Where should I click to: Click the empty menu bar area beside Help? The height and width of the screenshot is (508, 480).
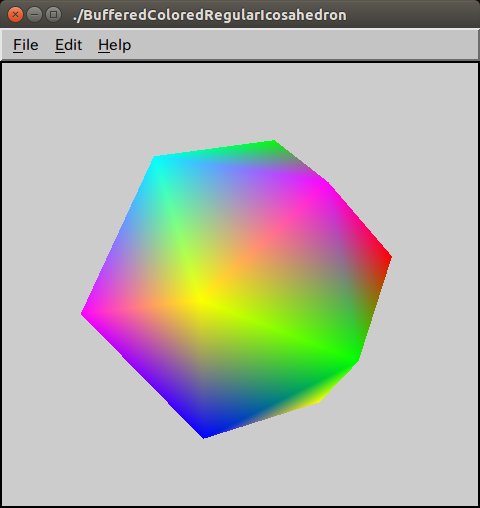pyautogui.click(x=303, y=45)
